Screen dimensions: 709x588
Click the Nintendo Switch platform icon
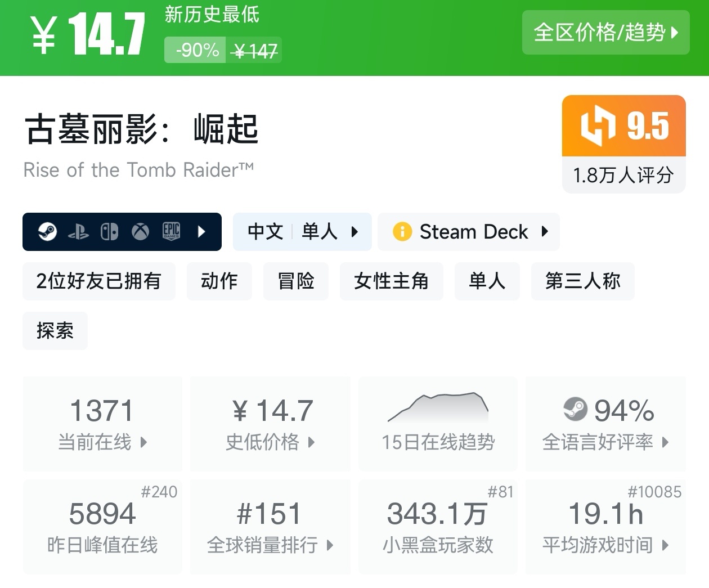click(109, 232)
